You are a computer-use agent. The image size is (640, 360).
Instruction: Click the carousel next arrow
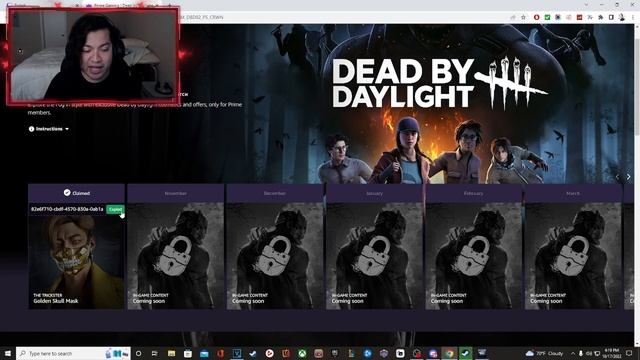(629, 177)
